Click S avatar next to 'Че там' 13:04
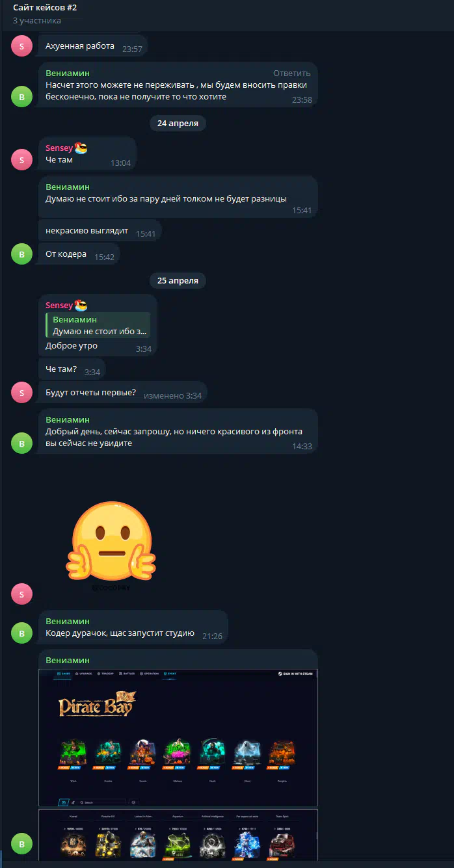The width and height of the screenshot is (454, 868). [x=21, y=159]
